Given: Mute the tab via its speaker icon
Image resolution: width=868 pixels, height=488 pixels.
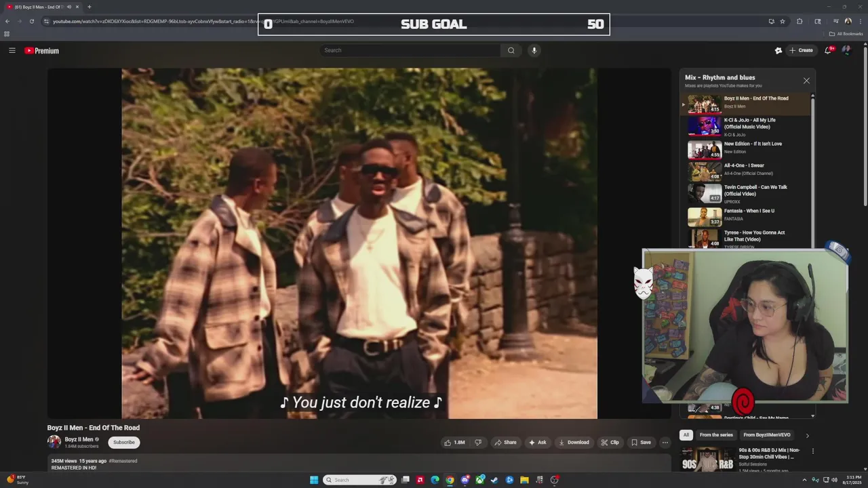Looking at the screenshot, I should click(68, 7).
